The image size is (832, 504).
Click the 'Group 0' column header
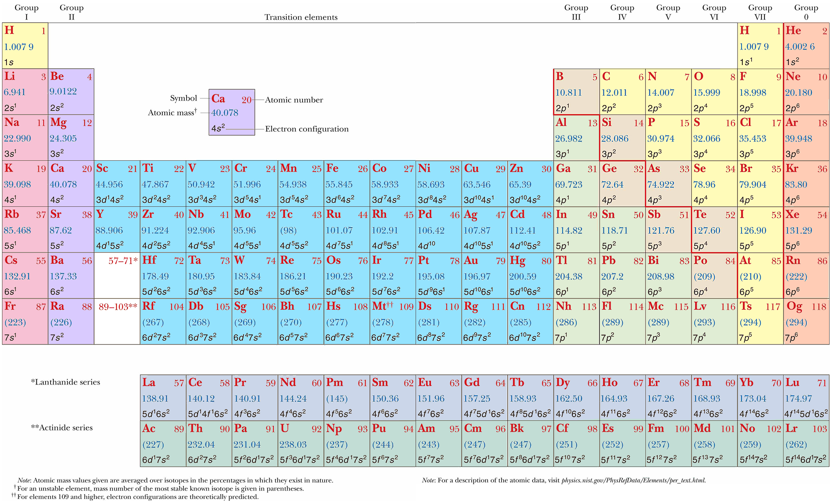coord(806,13)
